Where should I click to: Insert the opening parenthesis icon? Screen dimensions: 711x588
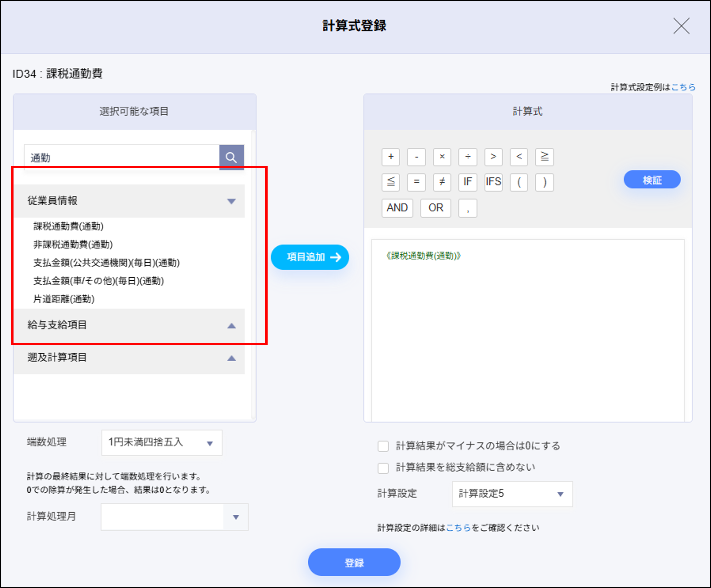pyautogui.click(x=519, y=182)
